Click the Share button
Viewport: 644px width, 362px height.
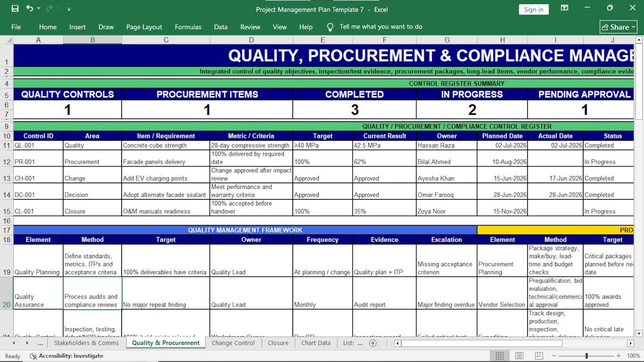point(618,27)
